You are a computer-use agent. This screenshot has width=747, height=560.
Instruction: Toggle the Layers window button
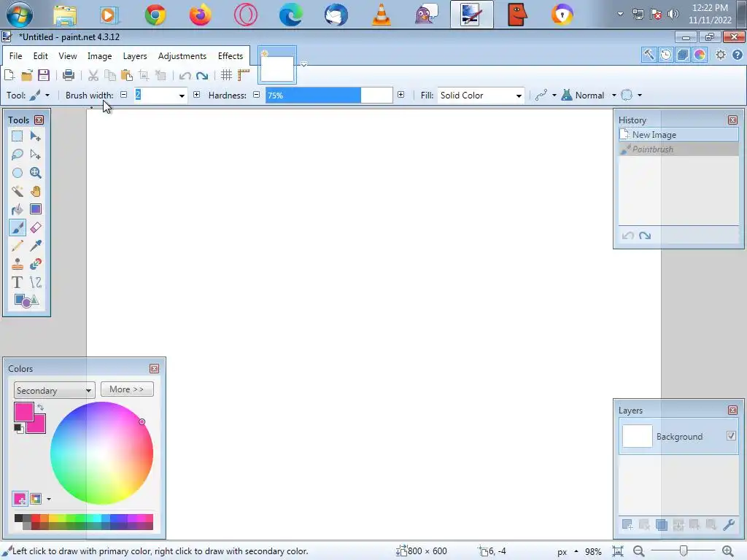[x=682, y=55]
